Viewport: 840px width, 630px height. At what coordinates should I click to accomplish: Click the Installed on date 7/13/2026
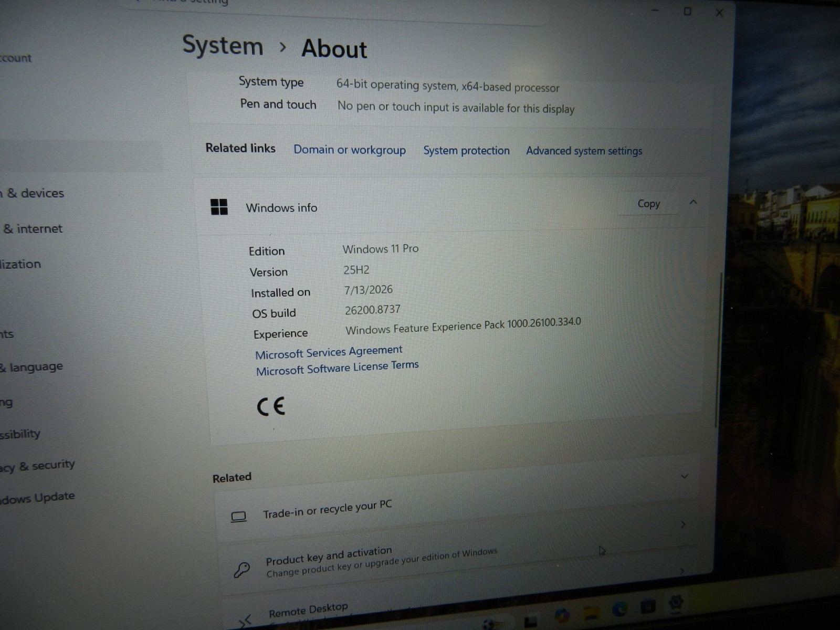pos(369,290)
